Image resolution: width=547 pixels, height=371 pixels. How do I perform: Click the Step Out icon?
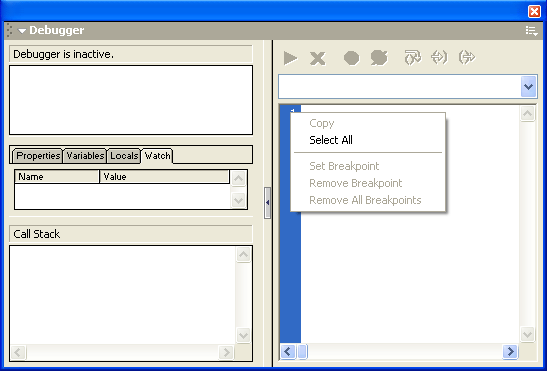[467, 57]
